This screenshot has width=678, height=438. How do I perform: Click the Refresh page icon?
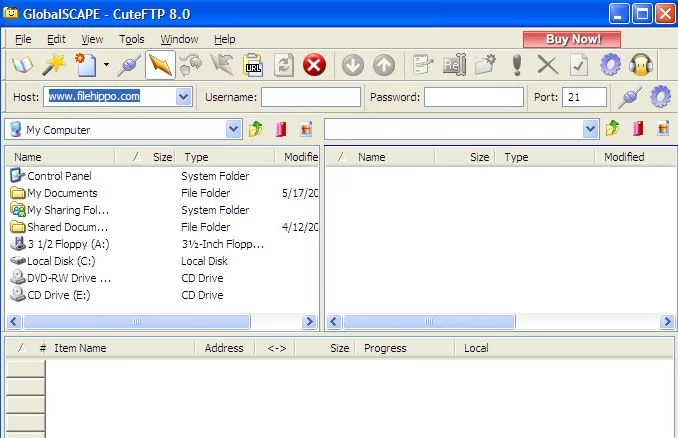pyautogui.click(x=284, y=65)
